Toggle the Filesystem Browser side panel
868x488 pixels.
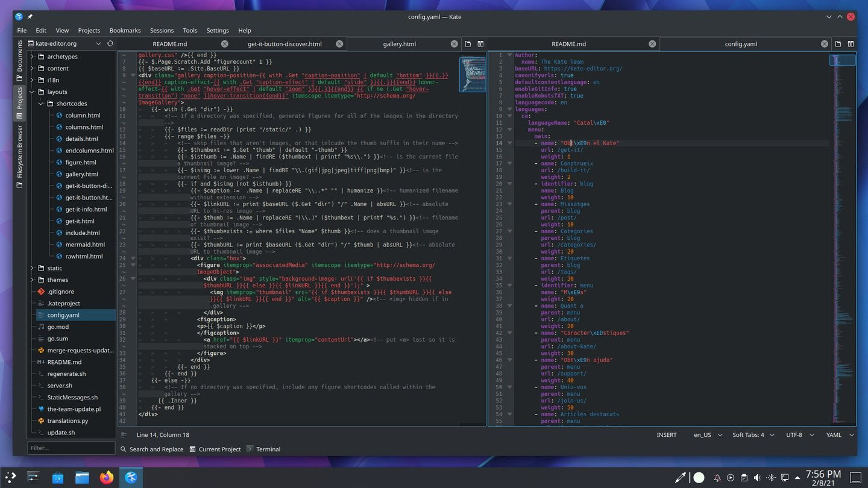click(x=19, y=156)
